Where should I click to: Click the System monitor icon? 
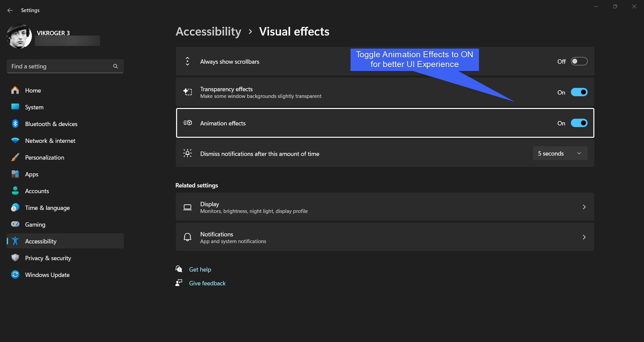pyautogui.click(x=15, y=107)
